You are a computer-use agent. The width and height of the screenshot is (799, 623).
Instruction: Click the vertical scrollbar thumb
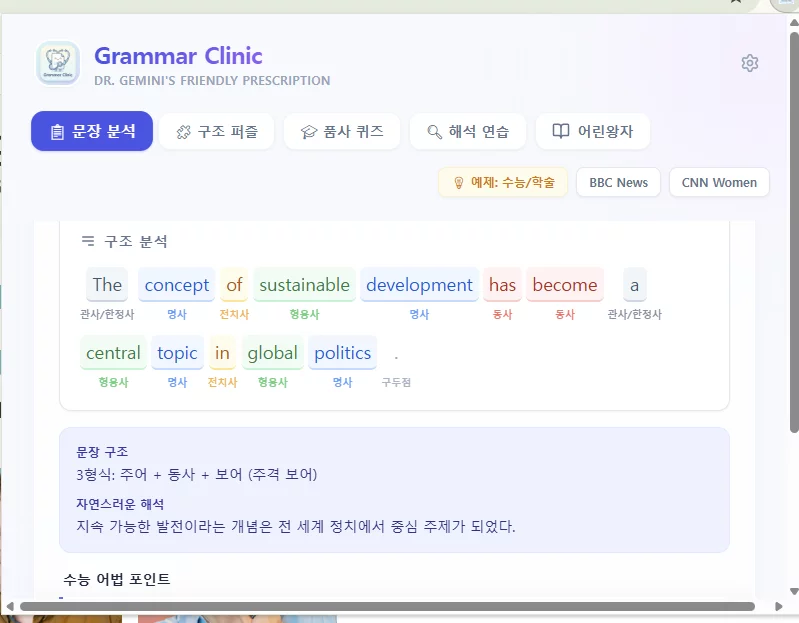(x=794, y=232)
